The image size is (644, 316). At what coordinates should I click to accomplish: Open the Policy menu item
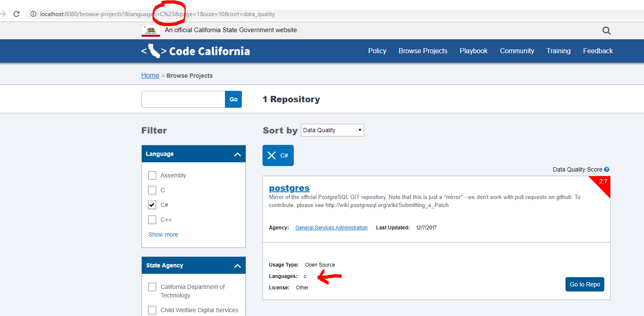click(x=377, y=51)
